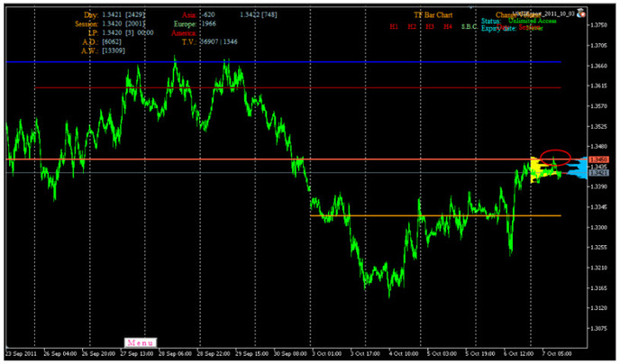Click the LP value 1.3420 [3] 00:00
This screenshot has width=620, height=364.
(128, 32)
